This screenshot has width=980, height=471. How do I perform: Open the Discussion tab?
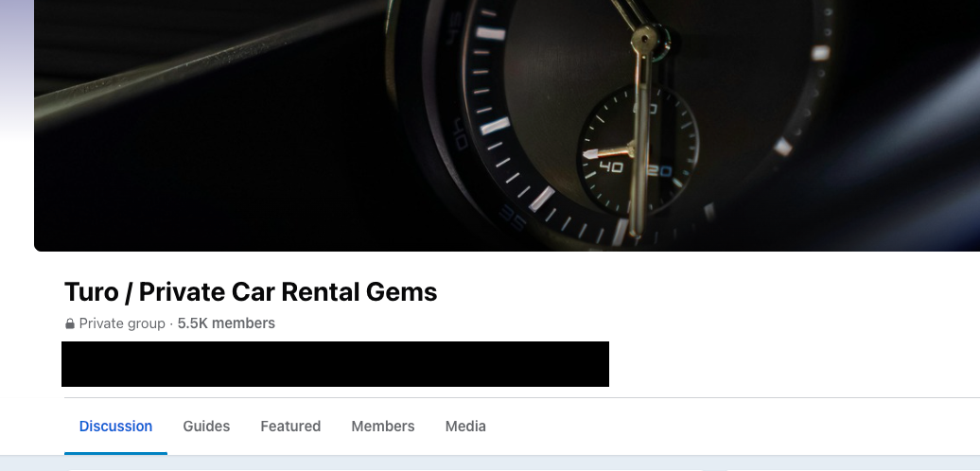click(115, 426)
